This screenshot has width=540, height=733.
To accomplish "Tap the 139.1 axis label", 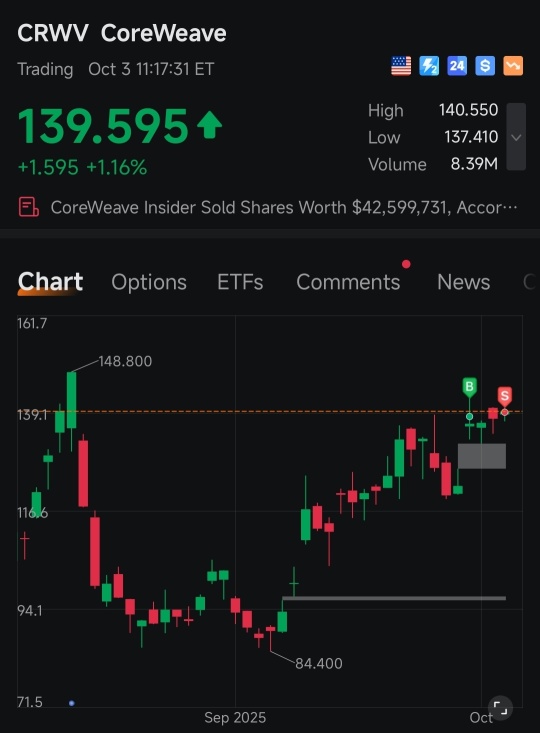I will (x=32, y=415).
